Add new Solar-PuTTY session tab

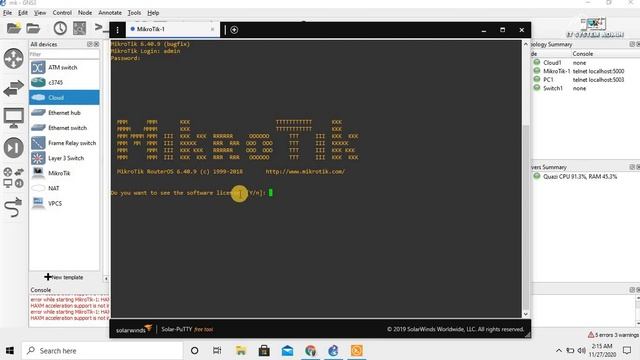(234, 30)
